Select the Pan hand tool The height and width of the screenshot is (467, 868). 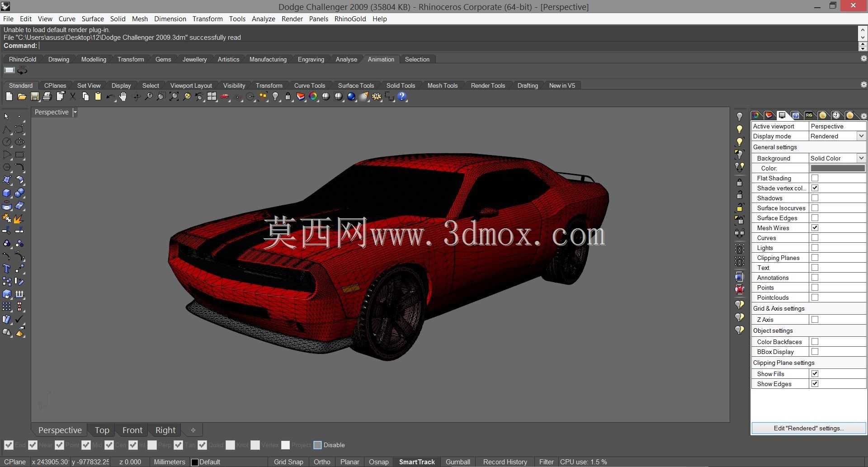click(123, 97)
